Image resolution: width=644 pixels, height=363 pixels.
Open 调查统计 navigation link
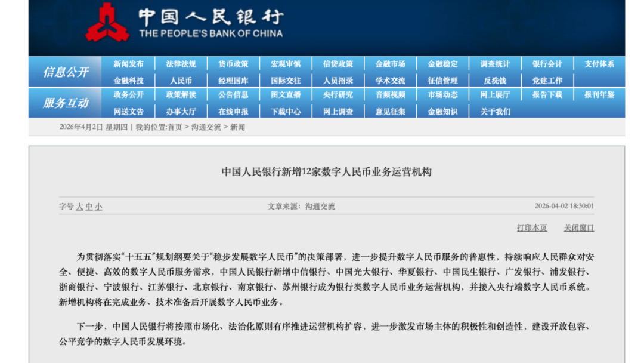click(495, 64)
